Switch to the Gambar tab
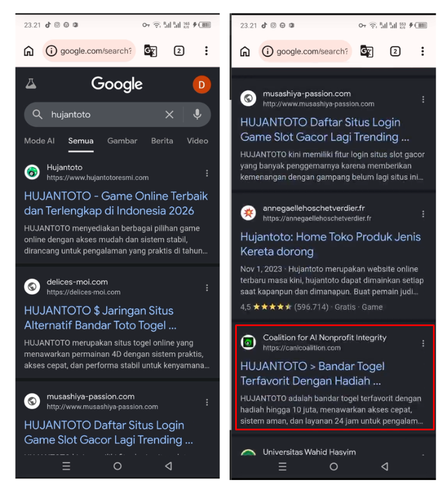 [122, 141]
